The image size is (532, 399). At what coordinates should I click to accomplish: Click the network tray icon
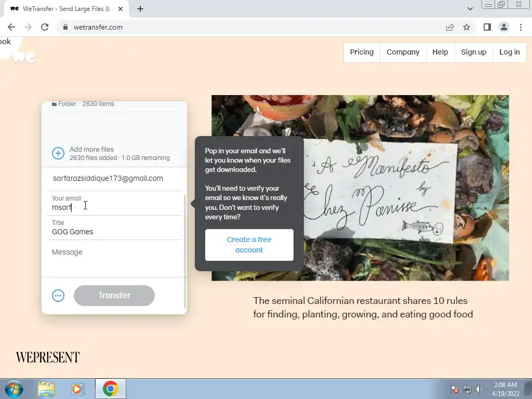467,389
